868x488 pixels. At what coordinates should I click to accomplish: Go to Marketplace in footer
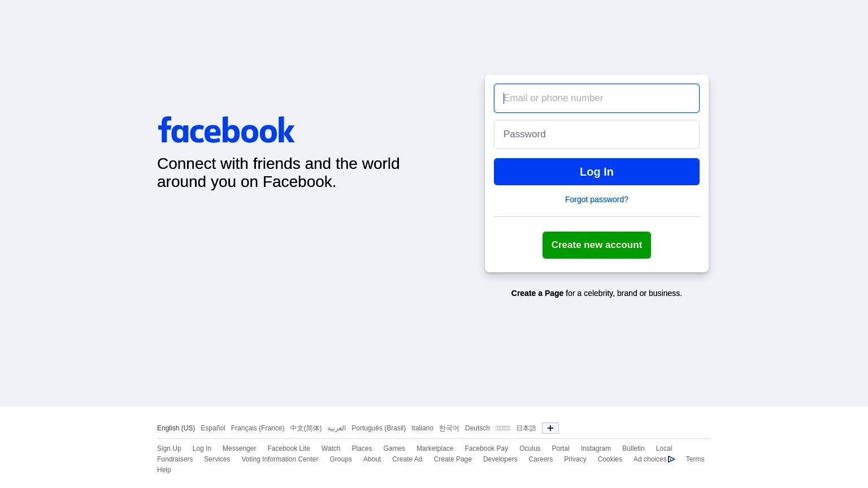(435, 448)
